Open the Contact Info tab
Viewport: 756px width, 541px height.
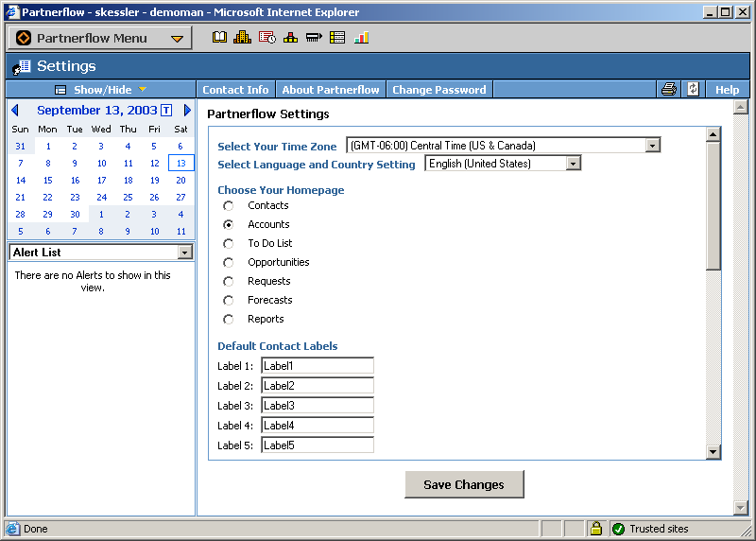[x=235, y=90]
